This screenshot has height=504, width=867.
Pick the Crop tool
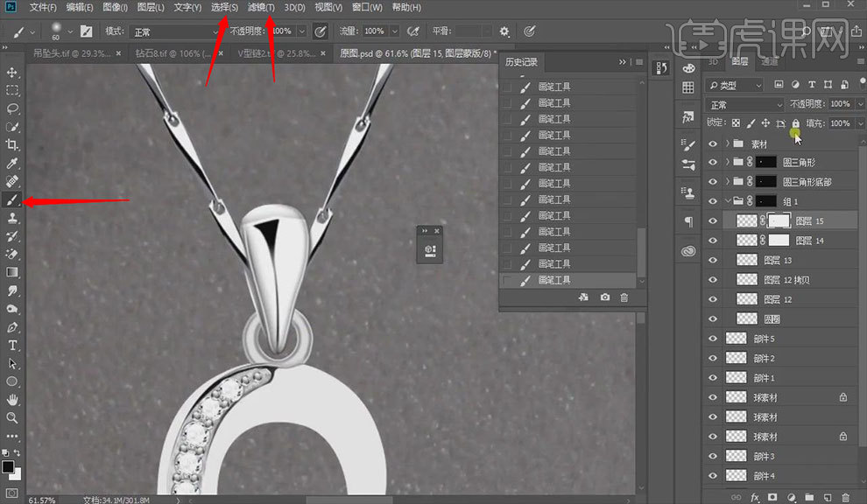(12, 145)
